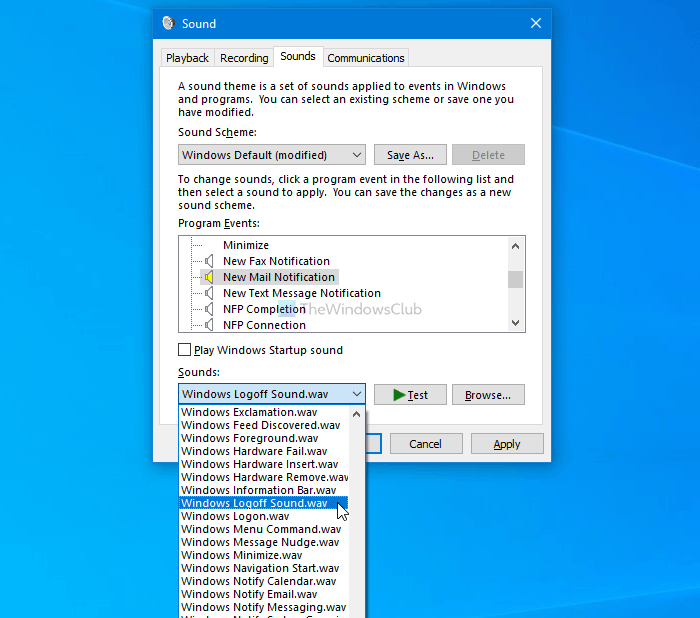The width and height of the screenshot is (700, 618).
Task: Click the Browse... button
Action: 488,395
